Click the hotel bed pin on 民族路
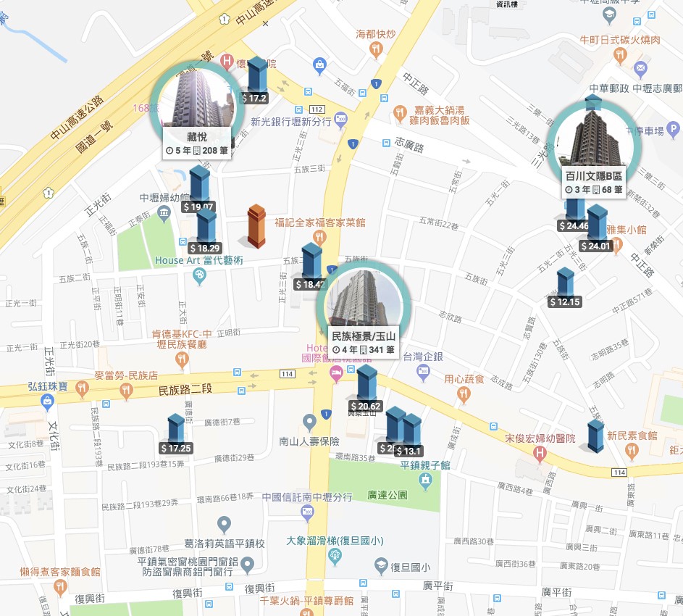Screen dimensions: 683x616 336,374
